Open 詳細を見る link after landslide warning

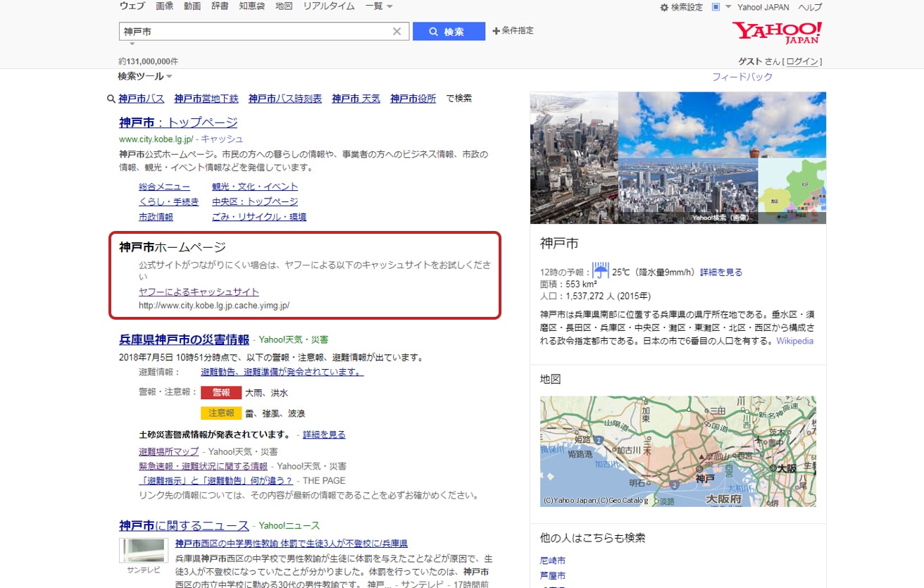(324, 434)
